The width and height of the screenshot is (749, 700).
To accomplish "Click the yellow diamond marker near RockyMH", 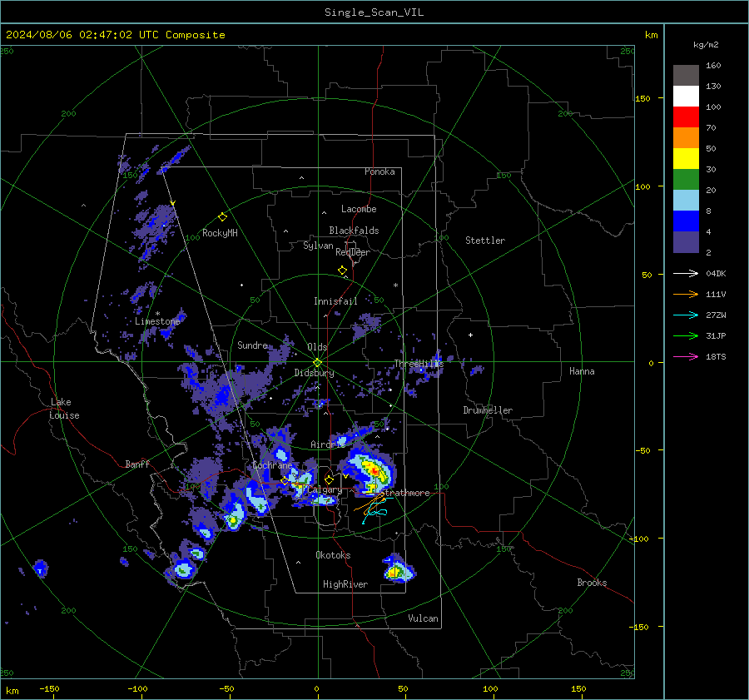I will pyautogui.click(x=222, y=217).
